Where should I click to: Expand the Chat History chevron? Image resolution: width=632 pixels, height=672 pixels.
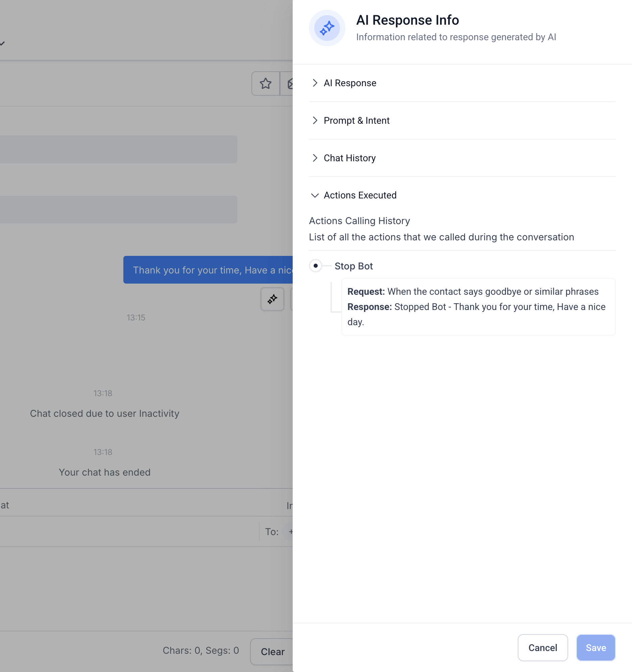click(x=315, y=158)
